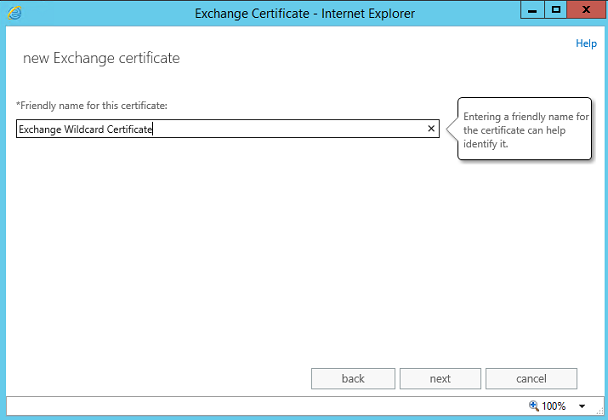Image resolution: width=608 pixels, height=420 pixels.
Task: Click the window resize grip in the corner
Action: coord(599,411)
